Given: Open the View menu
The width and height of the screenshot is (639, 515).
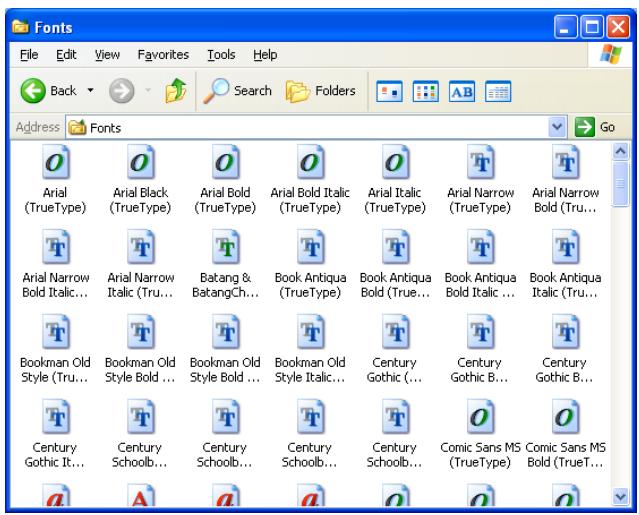Looking at the screenshot, I should [107, 55].
